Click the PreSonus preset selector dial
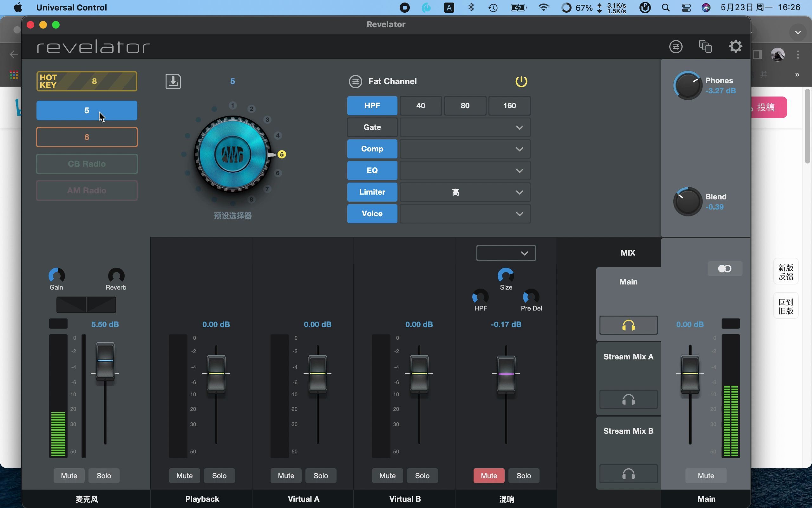 (x=232, y=154)
